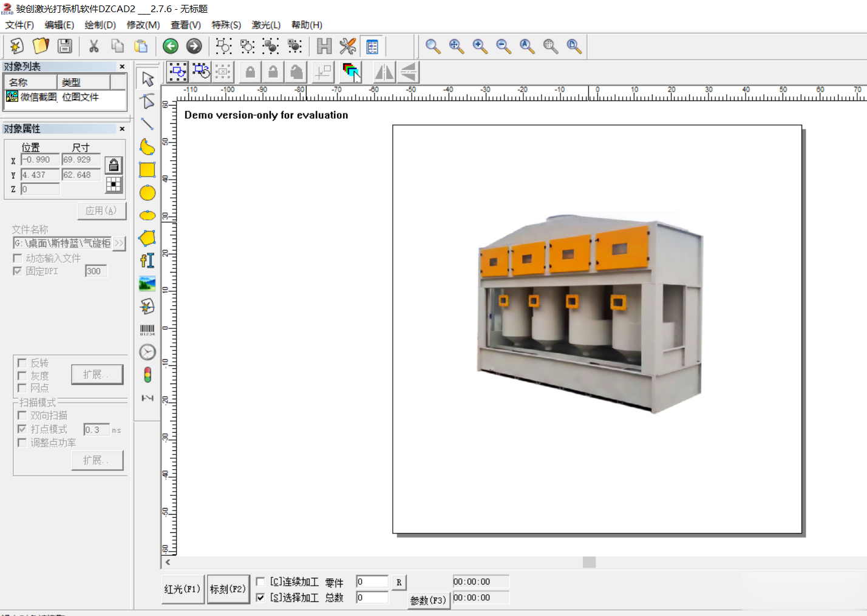867x616 pixels.
Task: Insert a vector file
Action: tap(148, 306)
